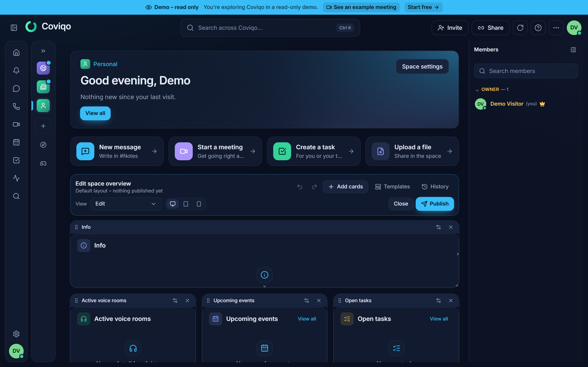This screenshot has height=367, width=588.
Task: Open the discover compass icon
Action: (43, 145)
